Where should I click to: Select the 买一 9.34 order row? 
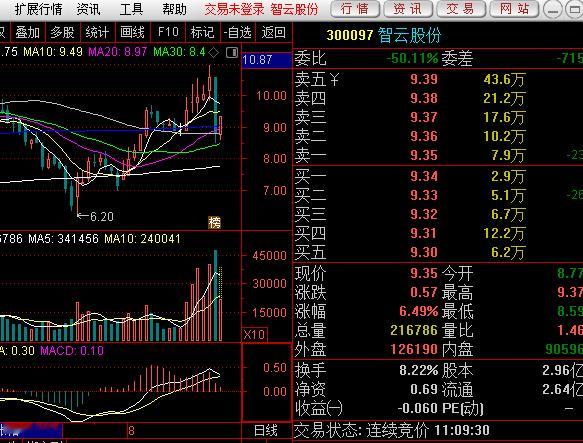pyautogui.click(x=438, y=176)
